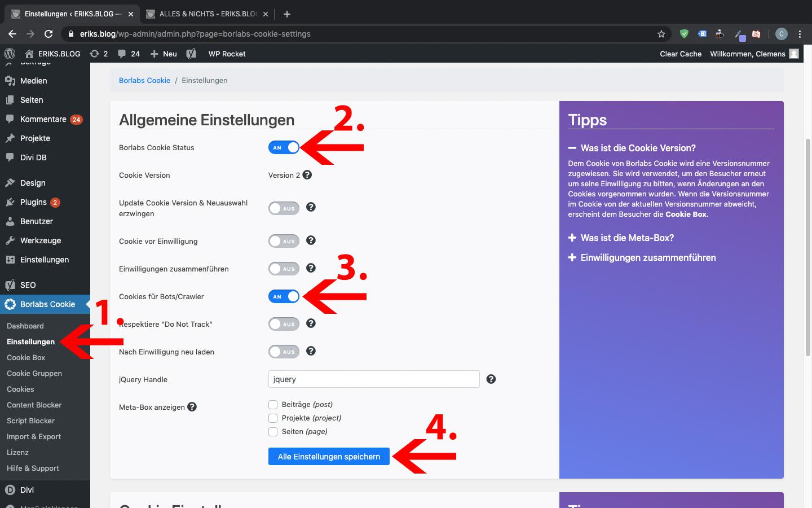Click the help icon next to Version 2

[307, 175]
